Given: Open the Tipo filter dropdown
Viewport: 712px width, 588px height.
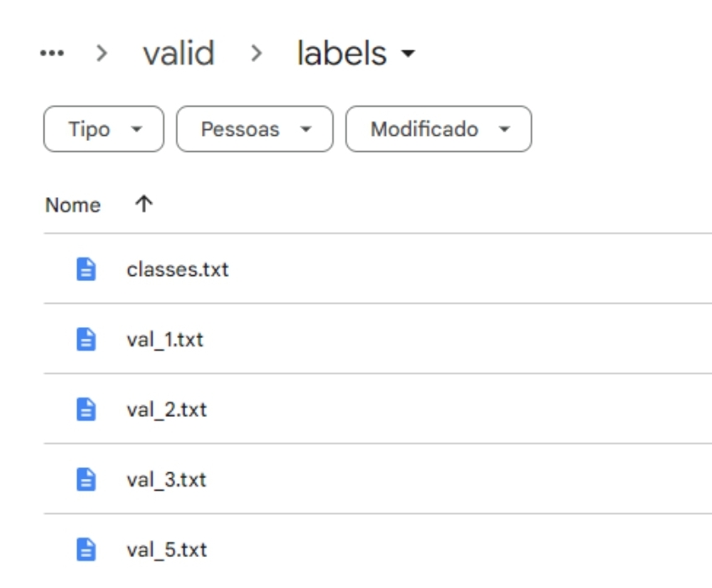Looking at the screenshot, I should [x=103, y=129].
